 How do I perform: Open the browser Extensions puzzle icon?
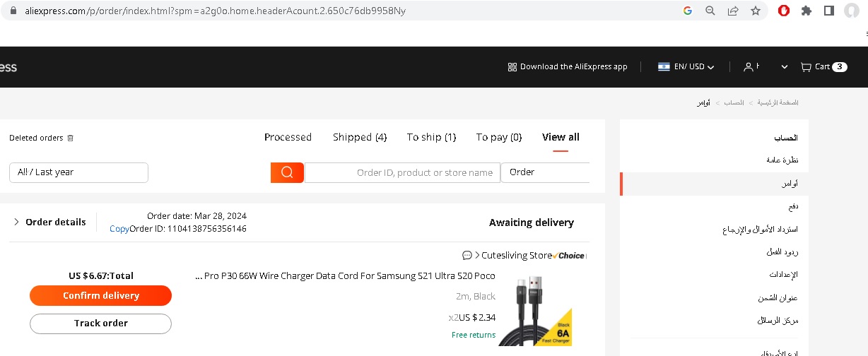806,11
